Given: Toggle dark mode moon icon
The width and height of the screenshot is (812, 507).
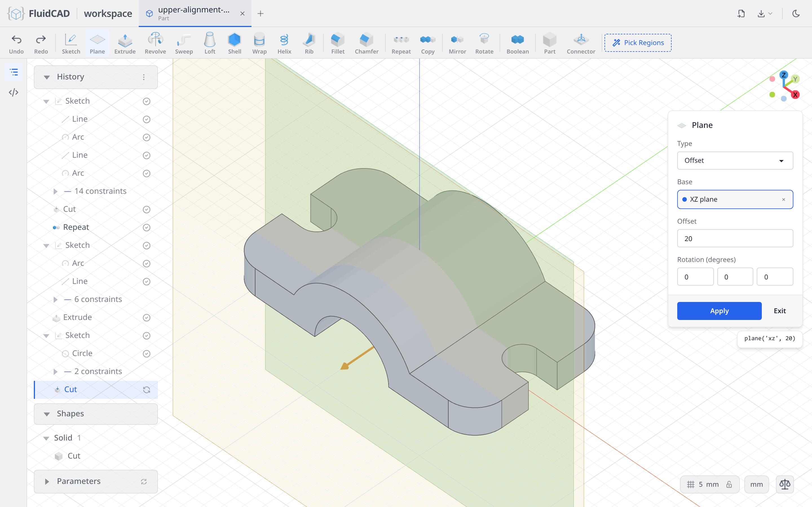Looking at the screenshot, I should [x=796, y=14].
